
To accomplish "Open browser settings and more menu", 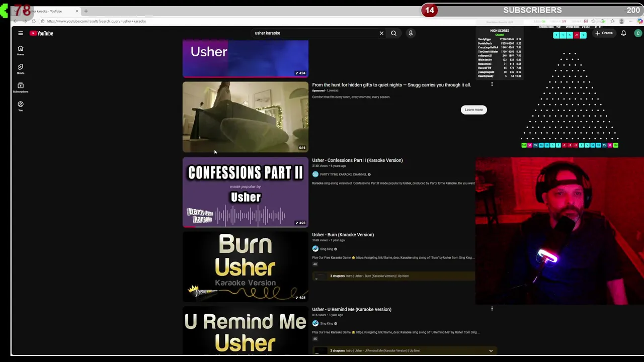I will (631, 21).
